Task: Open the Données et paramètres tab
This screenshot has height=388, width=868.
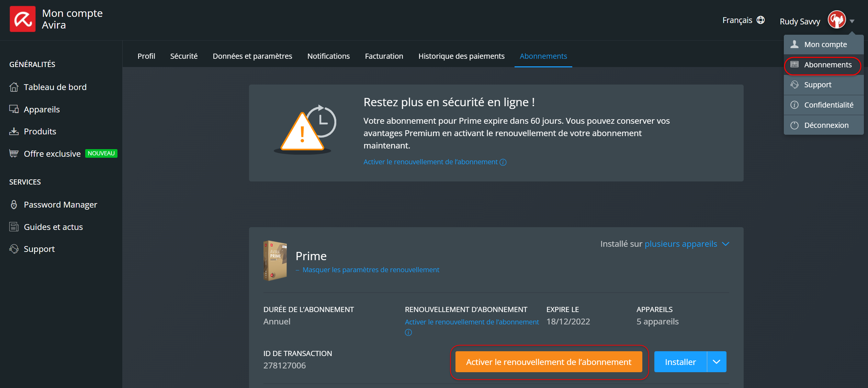Action: click(252, 56)
